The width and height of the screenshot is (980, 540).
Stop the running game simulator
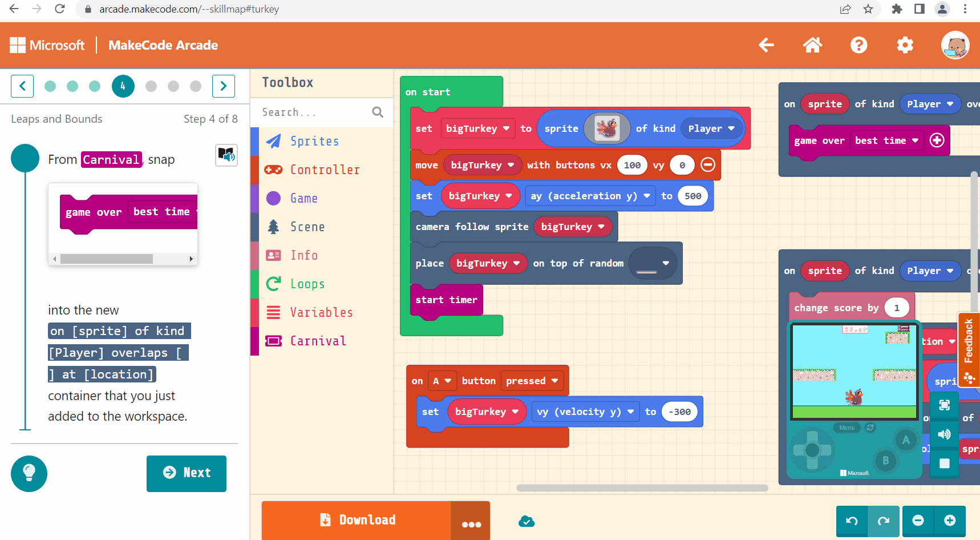click(x=944, y=464)
